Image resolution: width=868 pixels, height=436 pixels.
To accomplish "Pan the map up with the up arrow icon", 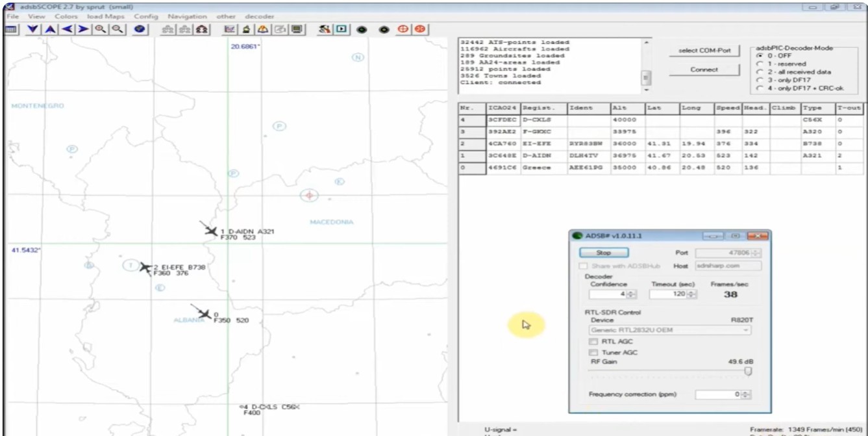I will [49, 29].
